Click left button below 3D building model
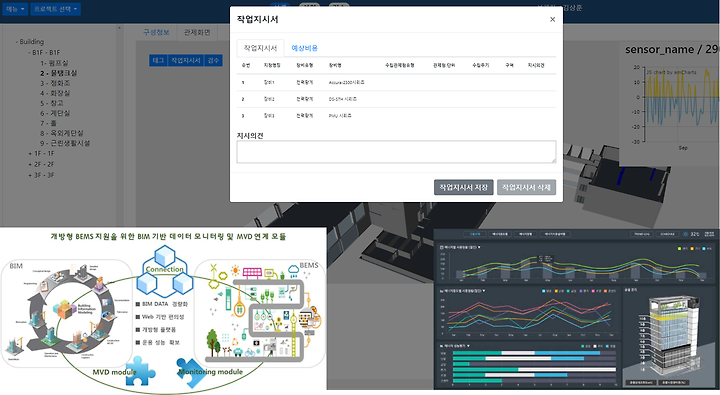The width and height of the screenshot is (720, 395). coord(642,383)
